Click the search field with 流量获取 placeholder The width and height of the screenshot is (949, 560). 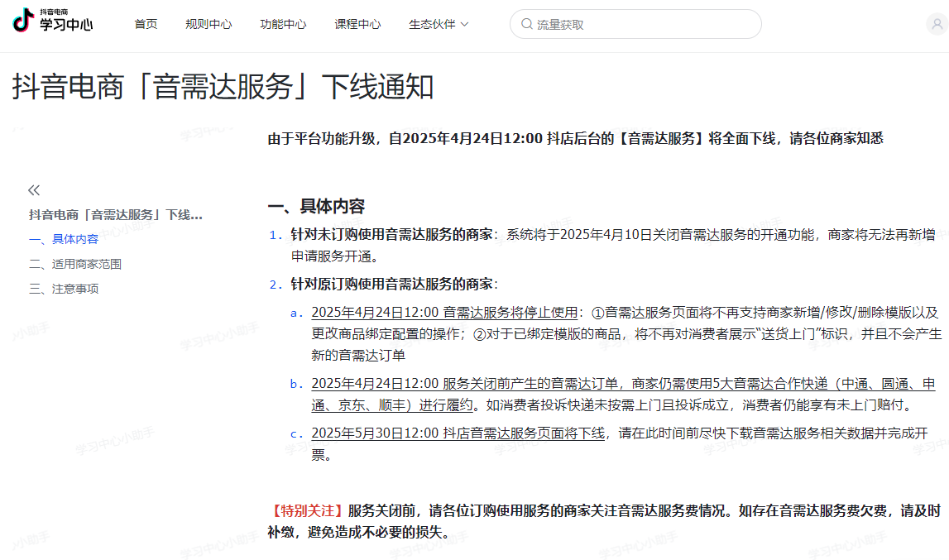635,24
